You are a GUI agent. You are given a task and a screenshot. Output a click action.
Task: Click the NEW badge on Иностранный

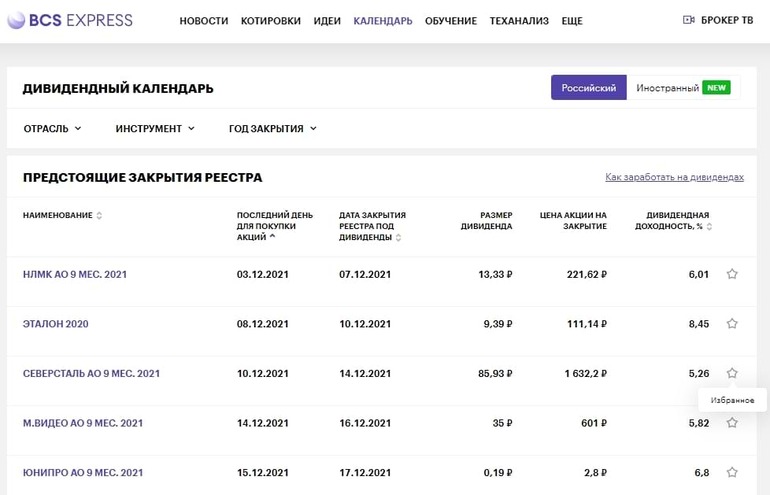tap(716, 88)
